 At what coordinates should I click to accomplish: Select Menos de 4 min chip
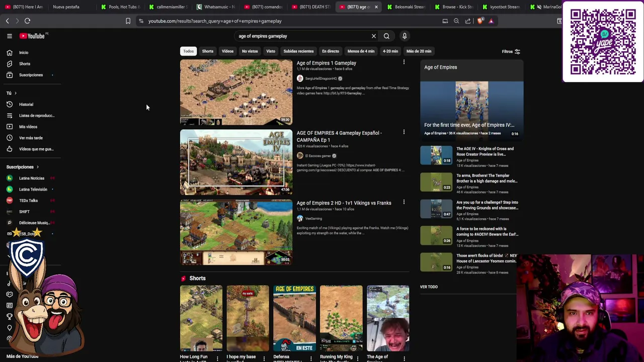coord(361,51)
